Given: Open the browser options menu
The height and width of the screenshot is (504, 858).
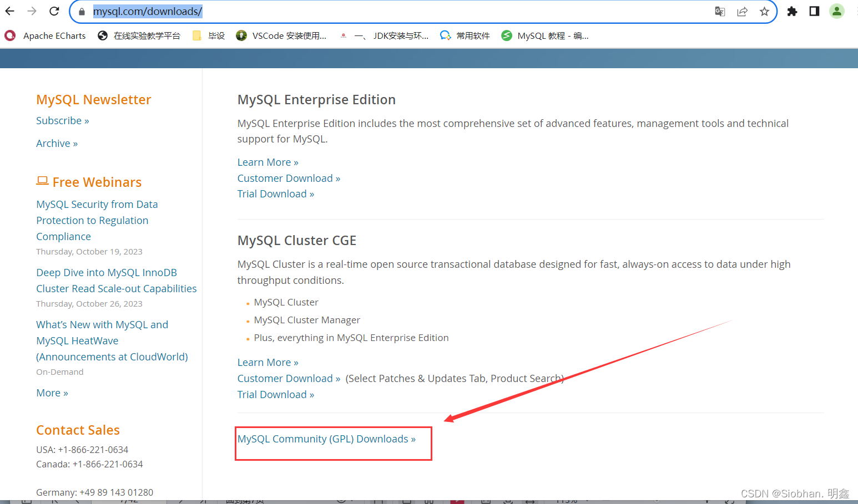Looking at the screenshot, I should click(854, 11).
